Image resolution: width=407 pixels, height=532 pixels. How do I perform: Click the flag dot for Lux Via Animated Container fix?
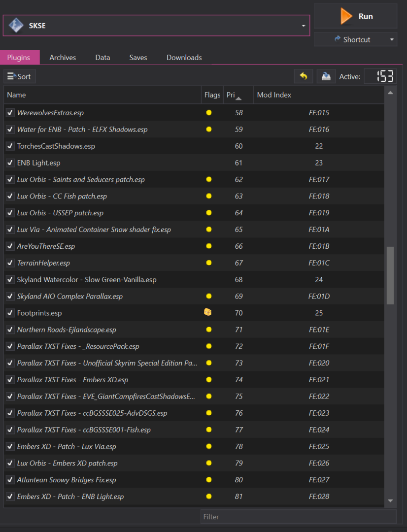(x=209, y=230)
